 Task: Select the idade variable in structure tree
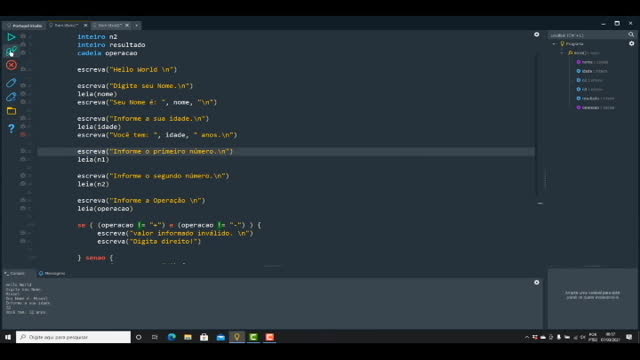pyautogui.click(x=592, y=71)
